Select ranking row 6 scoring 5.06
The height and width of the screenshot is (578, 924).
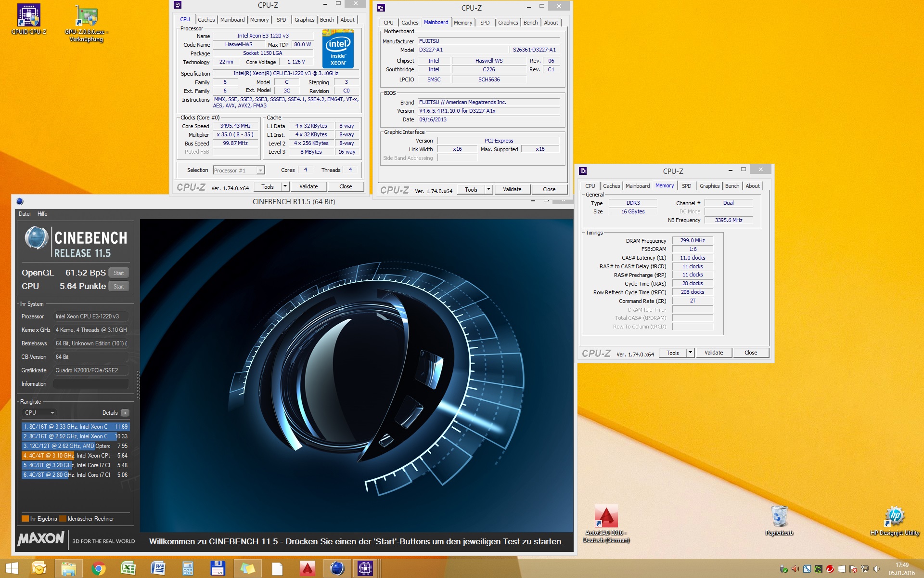click(76, 475)
